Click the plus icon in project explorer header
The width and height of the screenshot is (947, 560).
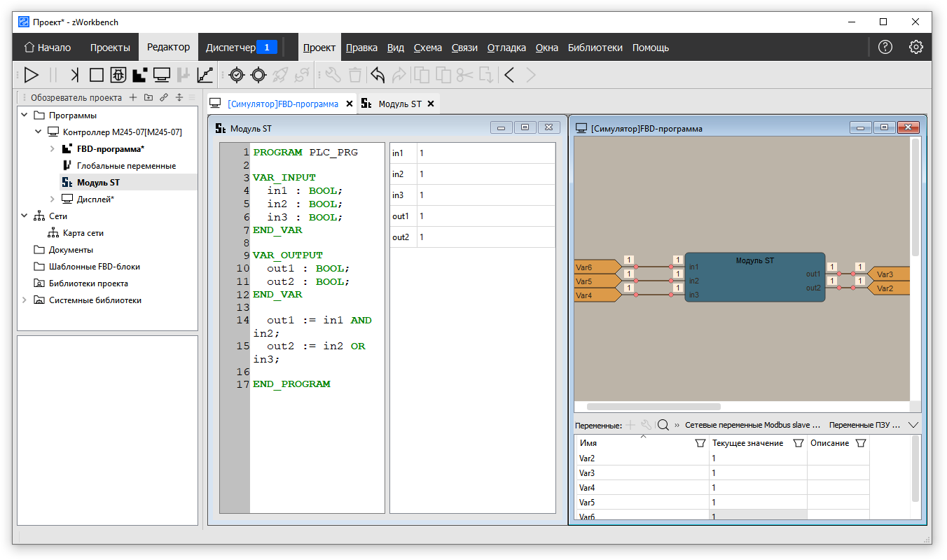(133, 98)
